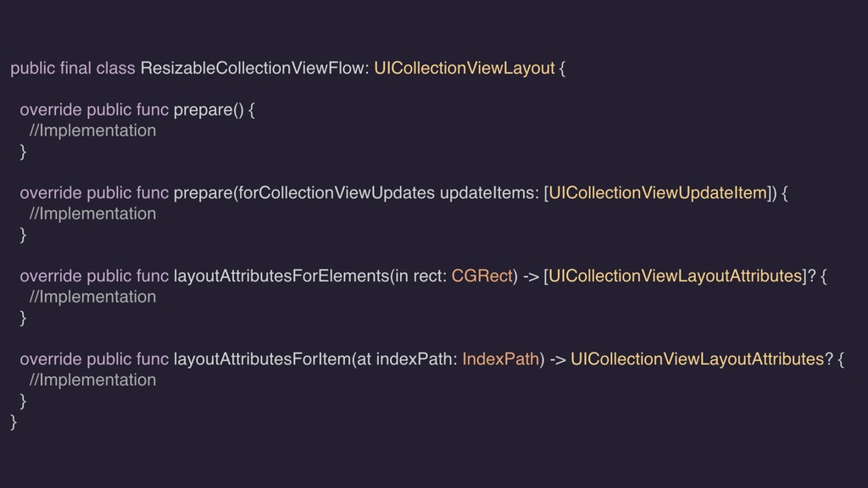Click the class name ResizableCollectionViewFlow
Viewport: 868px width, 488px height.
click(x=253, y=68)
